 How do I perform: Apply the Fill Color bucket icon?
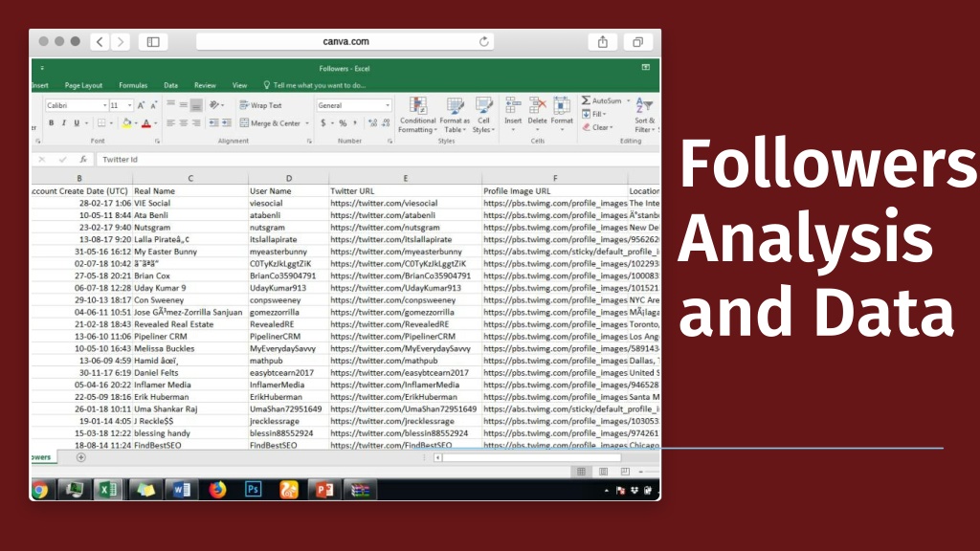127,123
